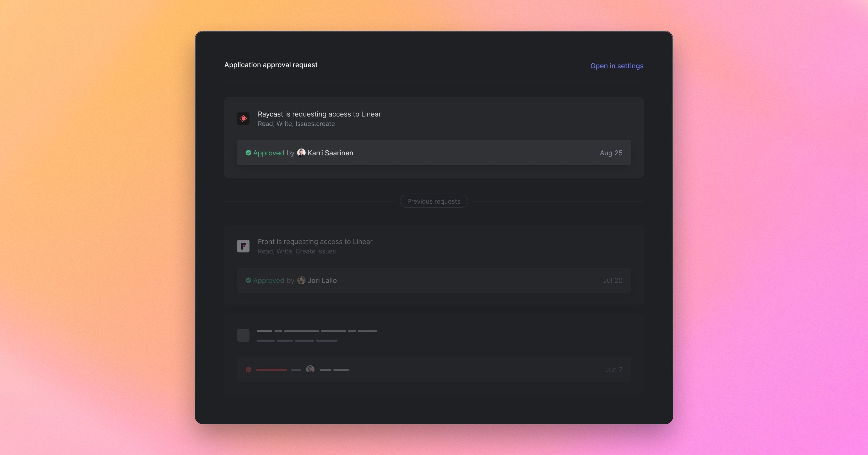
Task: Click 'Front is requesting access to Linear' title
Action: tap(315, 241)
